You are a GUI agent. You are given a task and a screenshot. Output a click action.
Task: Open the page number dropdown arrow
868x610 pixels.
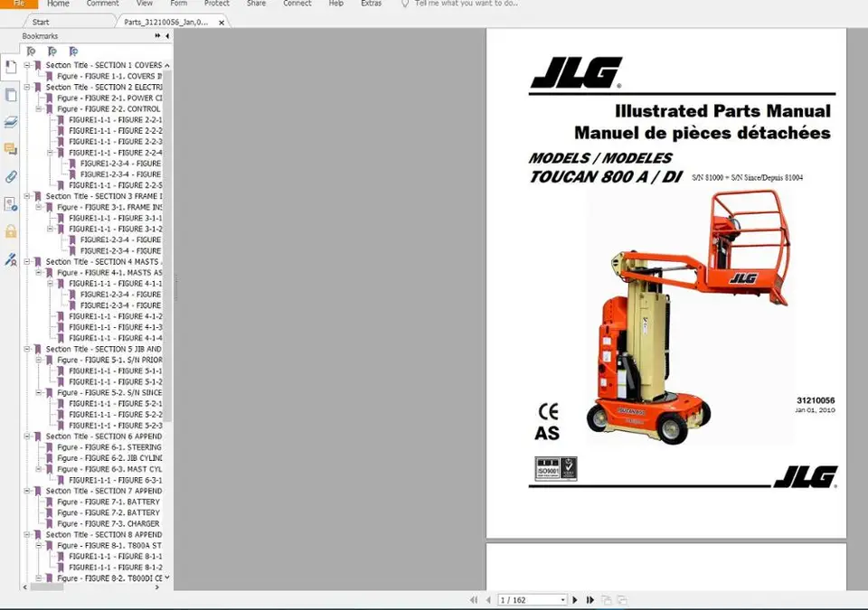tap(562, 600)
